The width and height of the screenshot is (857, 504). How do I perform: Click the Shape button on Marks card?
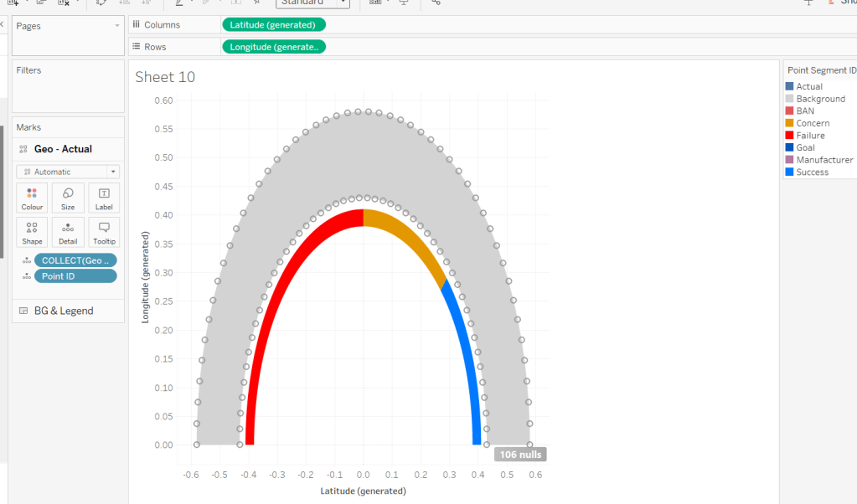tap(32, 233)
